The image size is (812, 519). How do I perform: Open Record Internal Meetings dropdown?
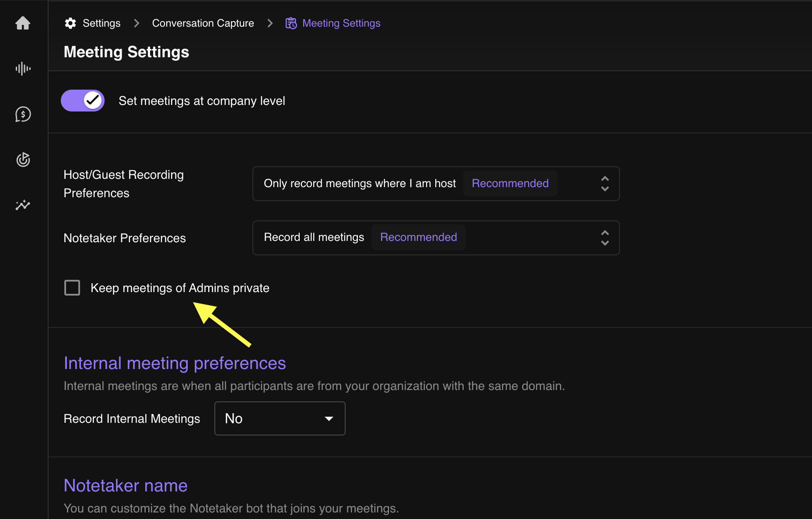(280, 418)
